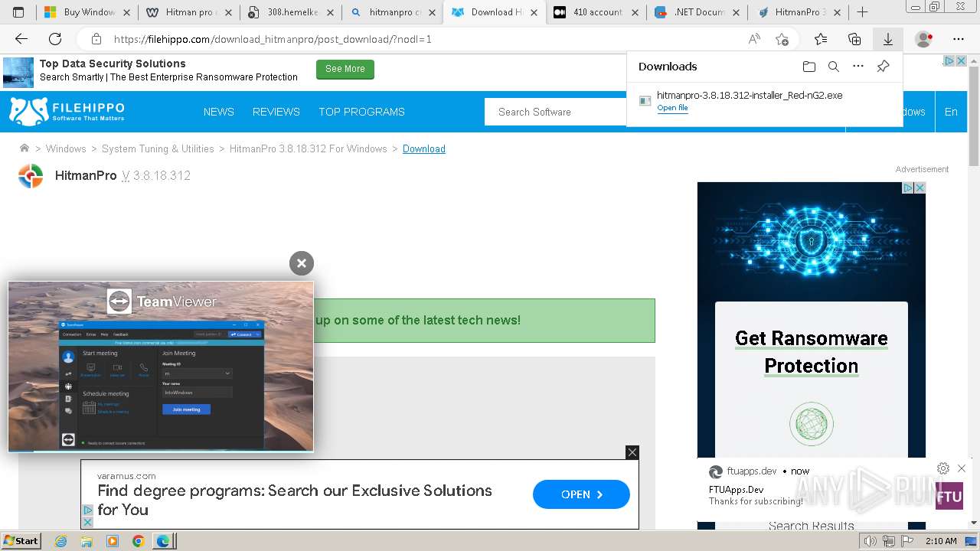Open the browser profile avatar
The width and height of the screenshot is (980, 551).
pos(924,39)
